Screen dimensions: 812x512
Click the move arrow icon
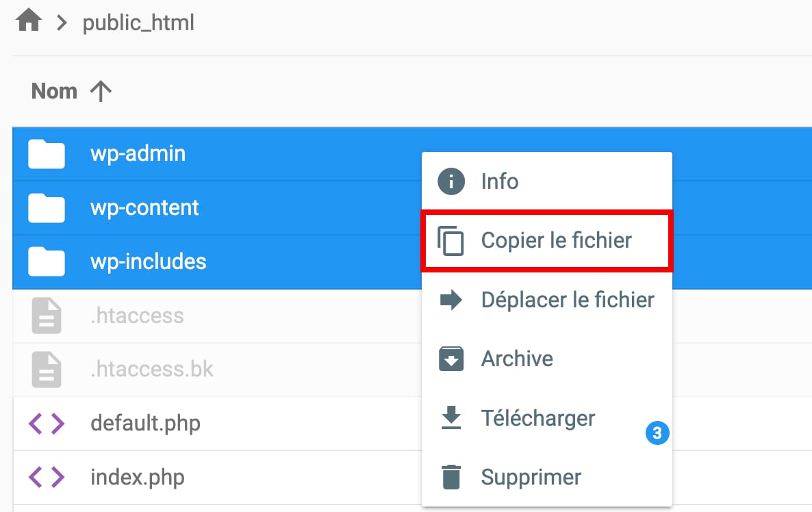point(451,300)
